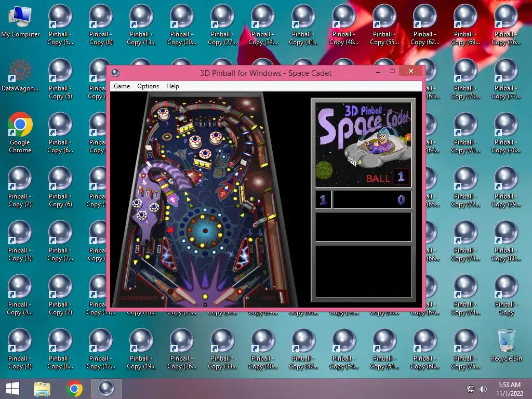Select Pinball - Copy (12... desktop shortcut

click(101, 349)
